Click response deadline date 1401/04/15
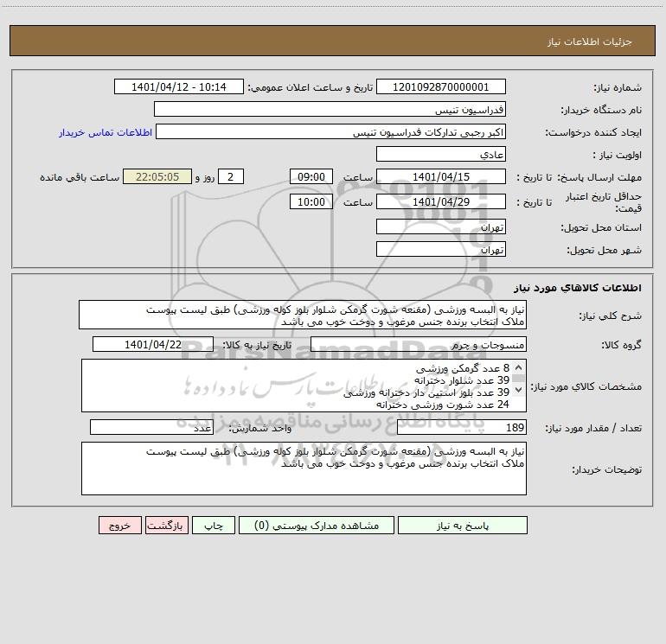 click(x=441, y=176)
